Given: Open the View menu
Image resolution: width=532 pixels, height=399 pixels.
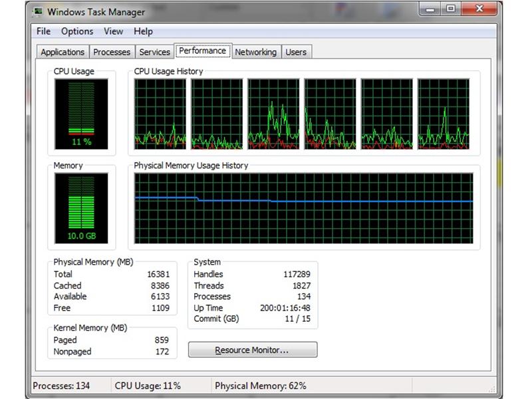Looking at the screenshot, I should 113,31.
